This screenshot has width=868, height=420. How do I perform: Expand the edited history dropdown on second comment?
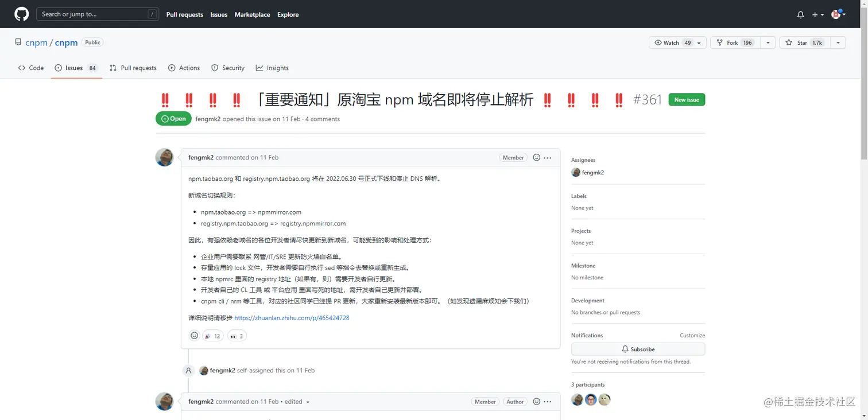coord(297,402)
